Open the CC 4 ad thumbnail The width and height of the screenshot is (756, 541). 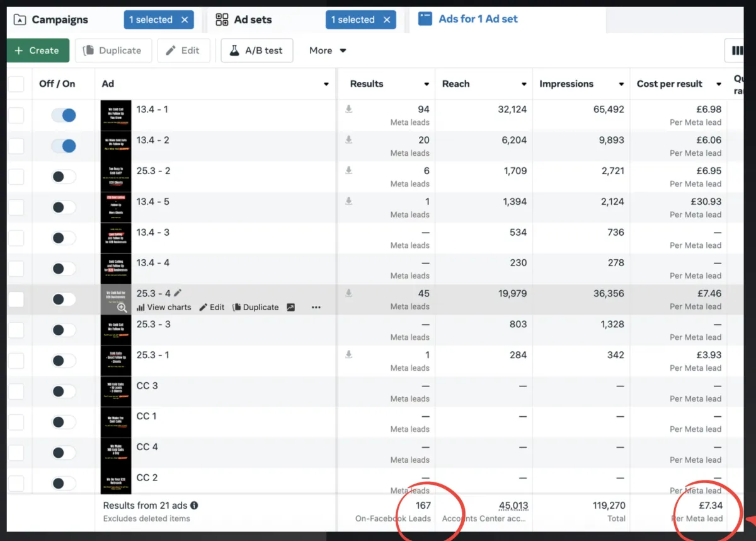116,453
